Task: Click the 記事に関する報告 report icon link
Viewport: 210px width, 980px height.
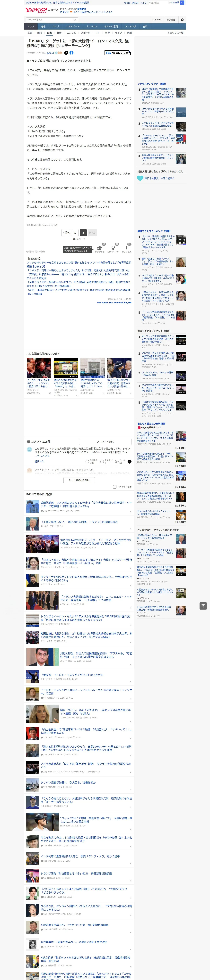Action: coord(36,252)
